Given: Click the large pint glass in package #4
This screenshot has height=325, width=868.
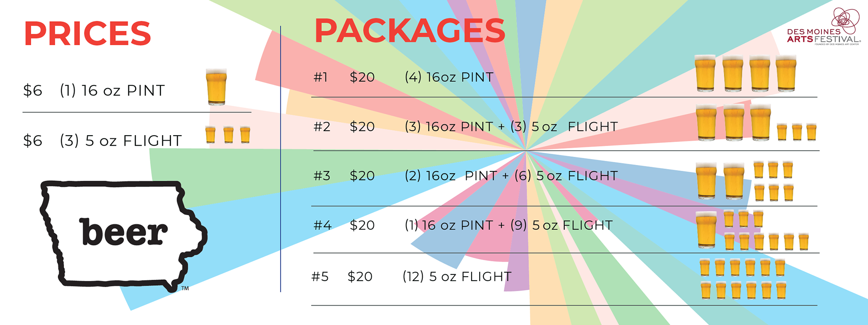Looking at the screenshot, I should 706,230.
